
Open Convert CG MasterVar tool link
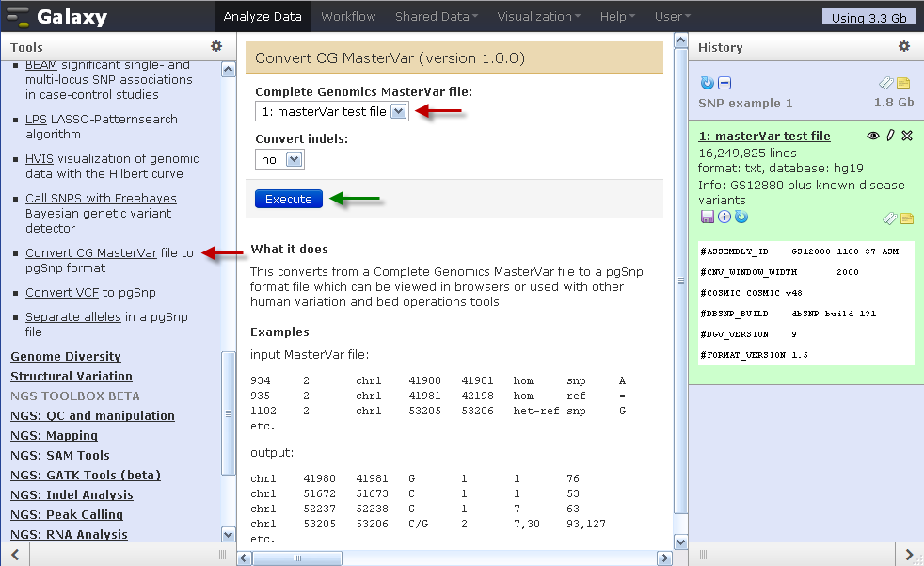[x=91, y=252]
